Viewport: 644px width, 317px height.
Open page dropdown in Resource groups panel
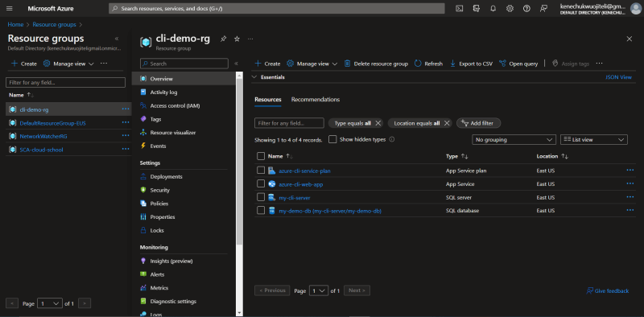pyautogui.click(x=50, y=304)
